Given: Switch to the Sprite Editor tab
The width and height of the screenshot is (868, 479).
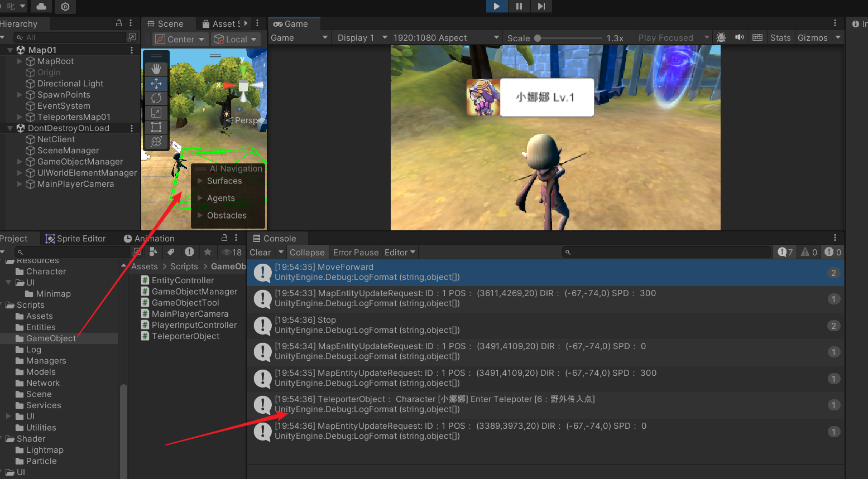Looking at the screenshot, I should point(75,239).
